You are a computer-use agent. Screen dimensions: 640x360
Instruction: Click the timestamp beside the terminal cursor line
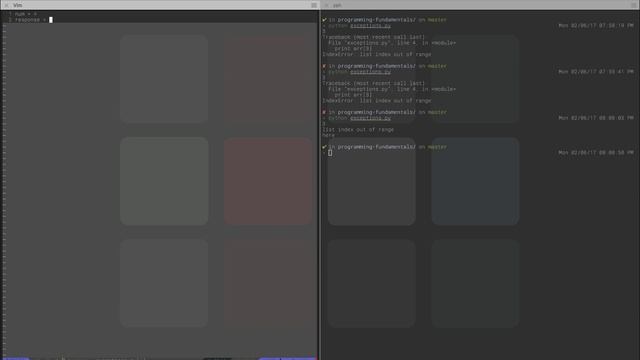tap(596, 153)
